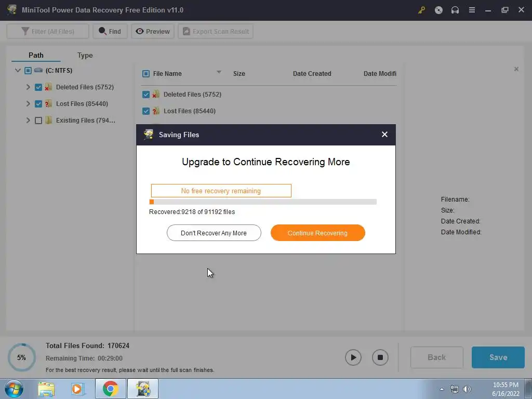Click No free recovery remaining box

pyautogui.click(x=221, y=191)
